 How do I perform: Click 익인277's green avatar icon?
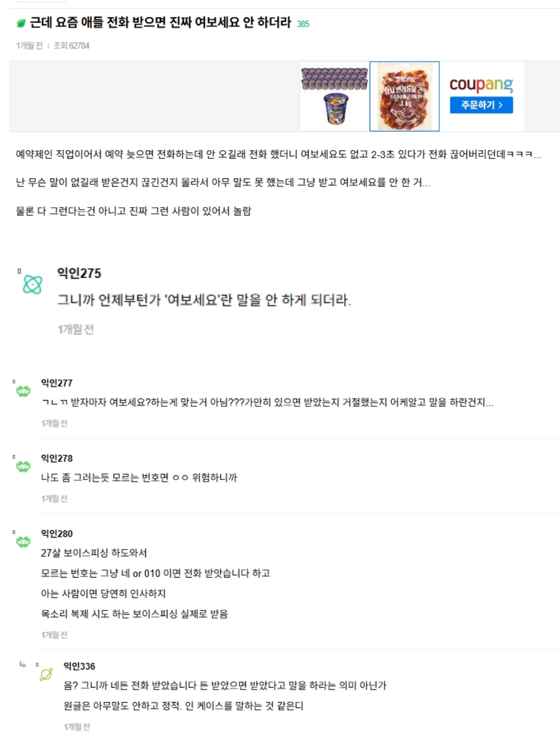pos(23,391)
